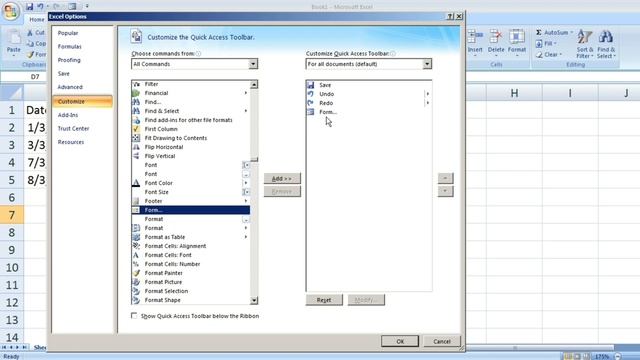
Task: Click Sort & Filter in Excel ribbon
Action: [585, 45]
